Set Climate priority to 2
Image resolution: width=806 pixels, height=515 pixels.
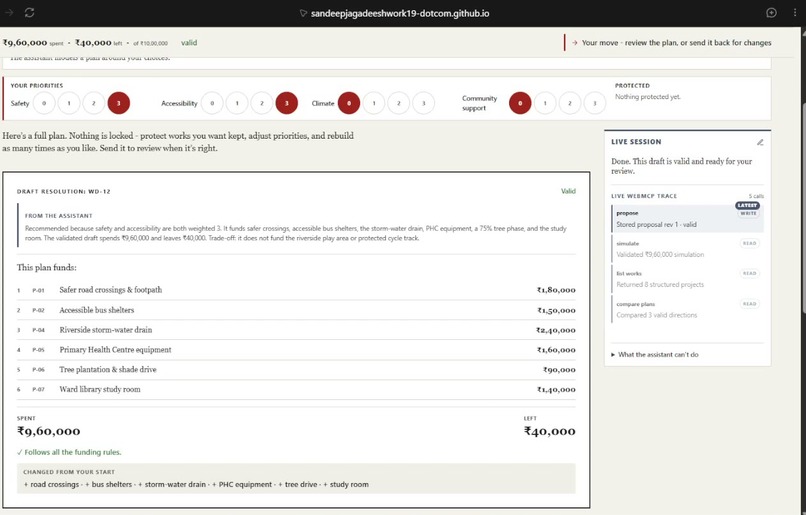[398, 103]
